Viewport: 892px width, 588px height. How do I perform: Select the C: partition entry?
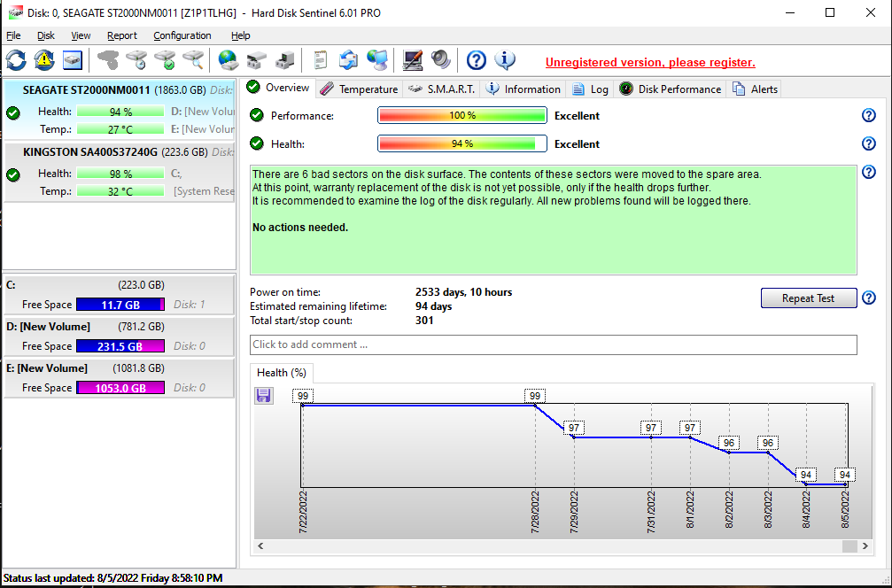[x=119, y=295]
